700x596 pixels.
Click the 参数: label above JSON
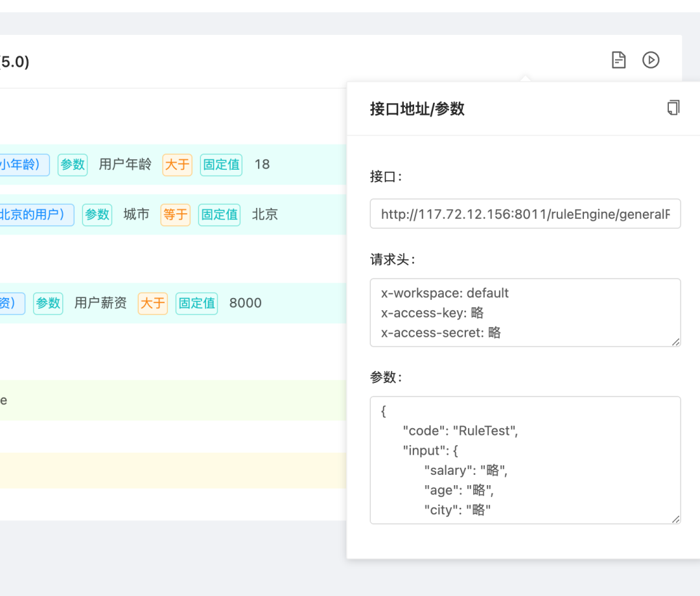pos(386,378)
